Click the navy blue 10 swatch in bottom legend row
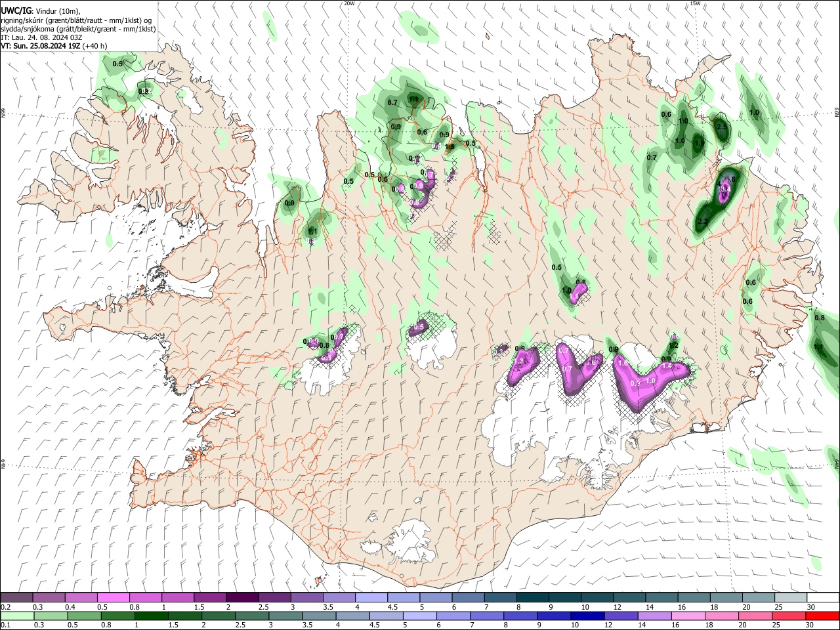Viewport: 840px width, 630px height. (x=586, y=616)
